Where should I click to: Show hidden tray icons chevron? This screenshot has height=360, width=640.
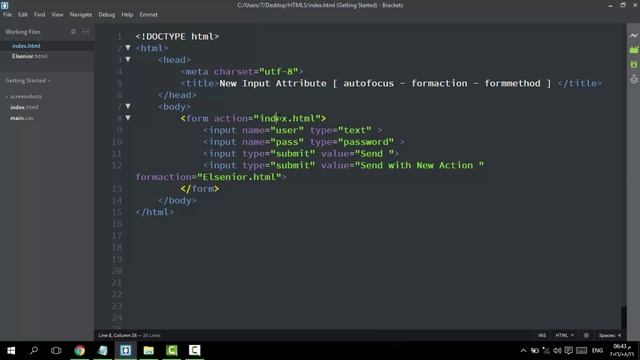click(523, 350)
